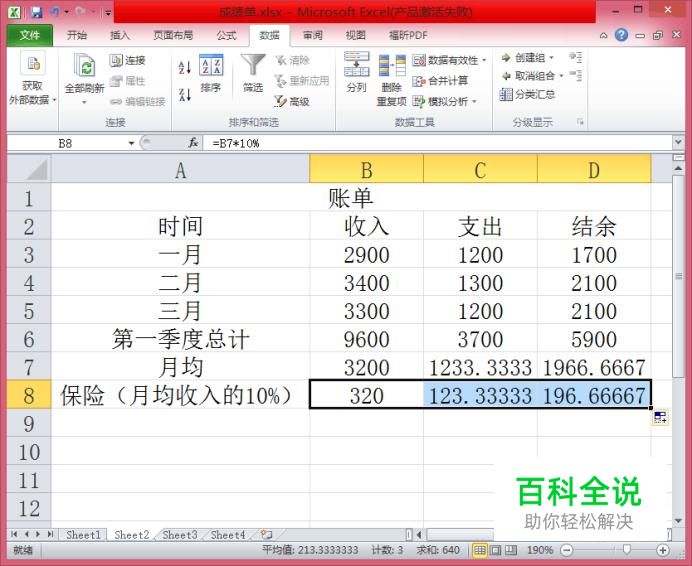Screen dimensions: 692x566
Task: Sort ascending A to Z icon
Action: pyautogui.click(x=184, y=67)
